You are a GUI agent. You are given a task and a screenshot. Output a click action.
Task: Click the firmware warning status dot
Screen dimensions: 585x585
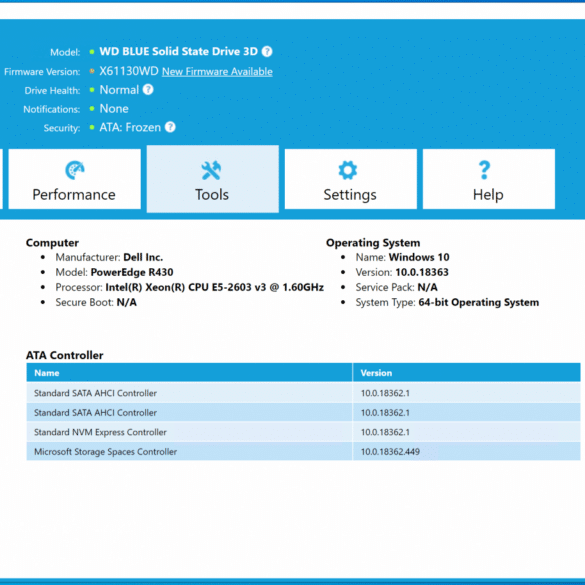(x=92, y=71)
